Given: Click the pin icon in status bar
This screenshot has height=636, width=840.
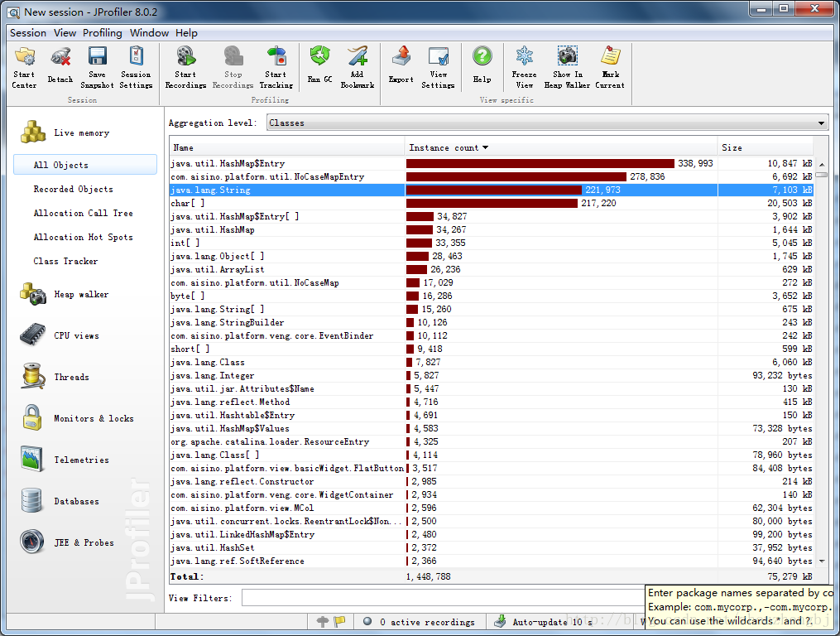Looking at the screenshot, I should point(323,622).
